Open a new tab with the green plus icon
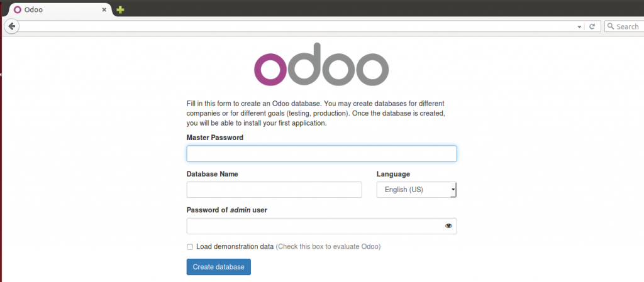The width and height of the screenshot is (644, 282). coord(120,10)
